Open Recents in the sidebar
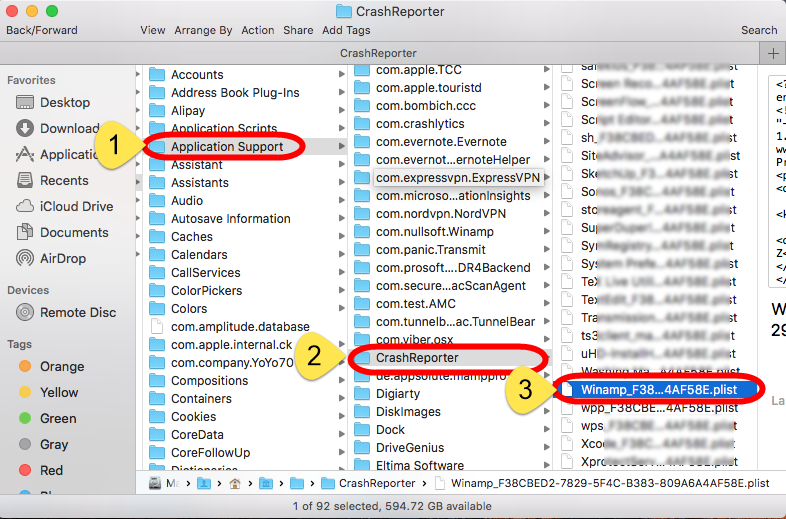The width and height of the screenshot is (786, 519). (64, 180)
